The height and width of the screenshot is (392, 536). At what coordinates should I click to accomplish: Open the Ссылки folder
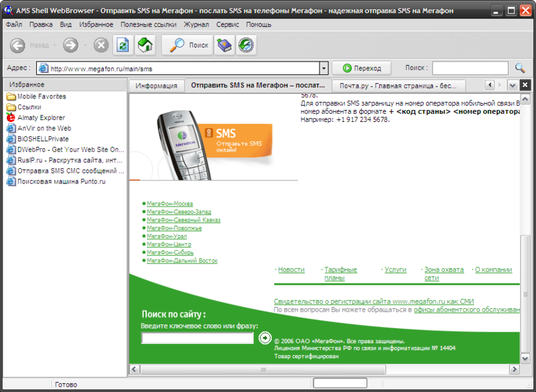pos(24,107)
